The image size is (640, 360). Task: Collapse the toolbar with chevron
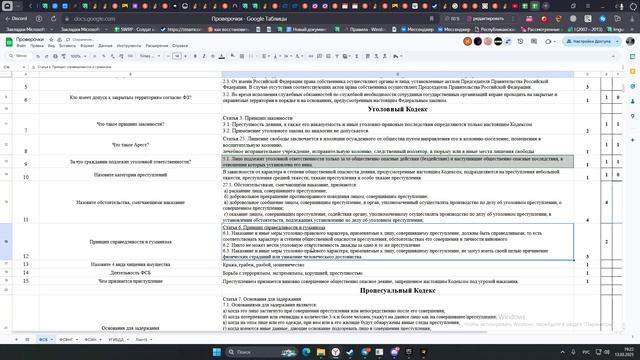pos(613,56)
